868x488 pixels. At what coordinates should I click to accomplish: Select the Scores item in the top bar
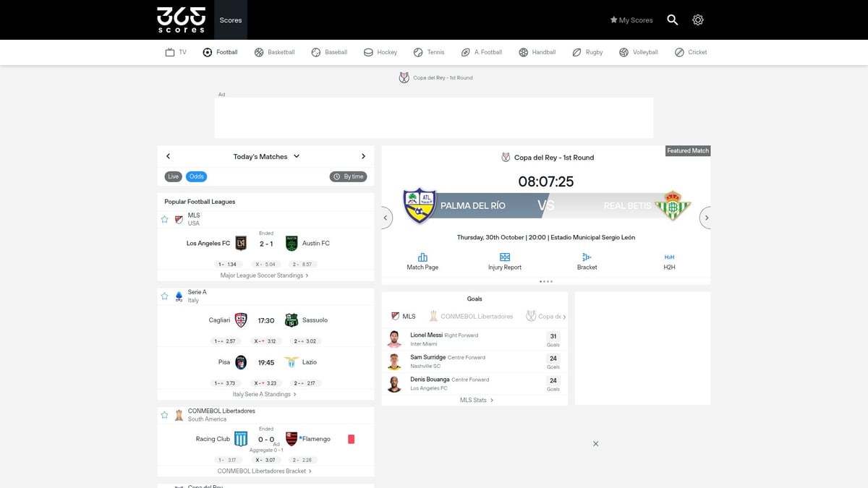point(230,20)
